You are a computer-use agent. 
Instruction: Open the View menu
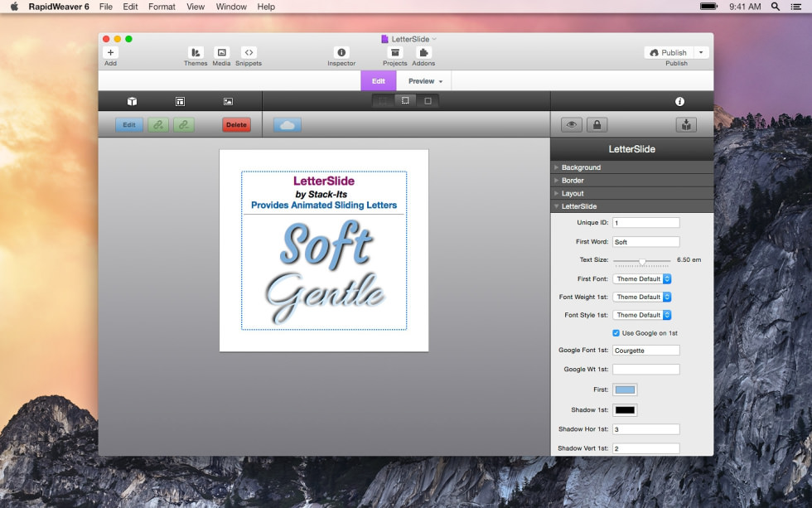(196, 7)
